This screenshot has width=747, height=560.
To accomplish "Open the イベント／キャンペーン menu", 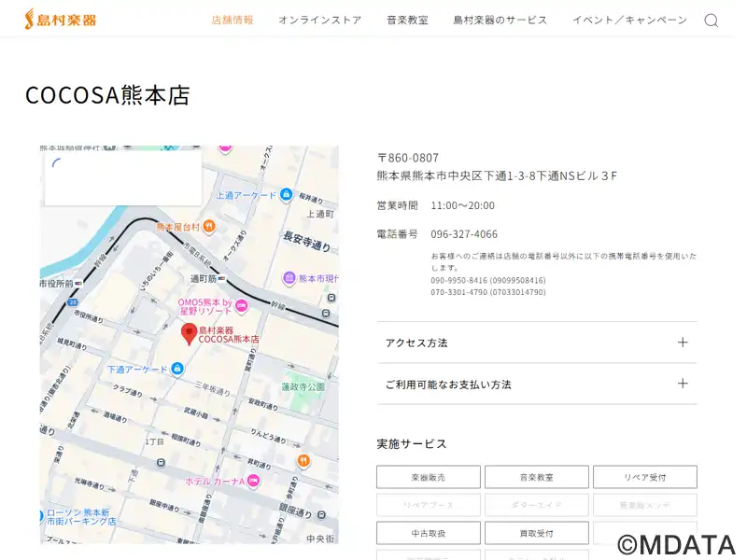I will point(629,21).
